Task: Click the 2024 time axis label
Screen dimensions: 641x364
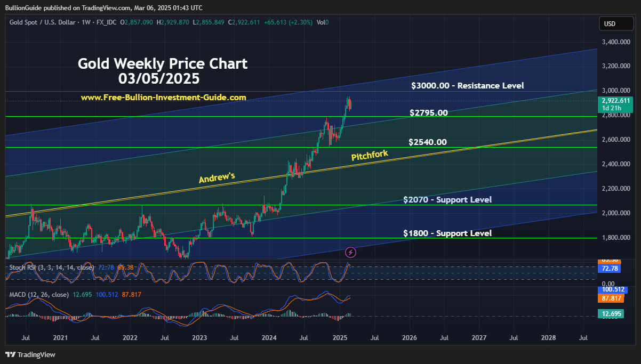Action: coord(269,338)
